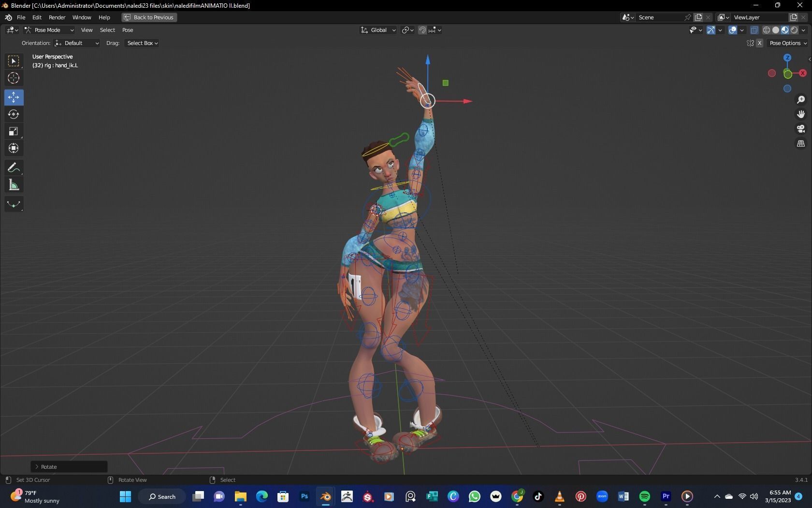Select the Rotate tool
This screenshot has height=508, width=812.
click(14, 114)
